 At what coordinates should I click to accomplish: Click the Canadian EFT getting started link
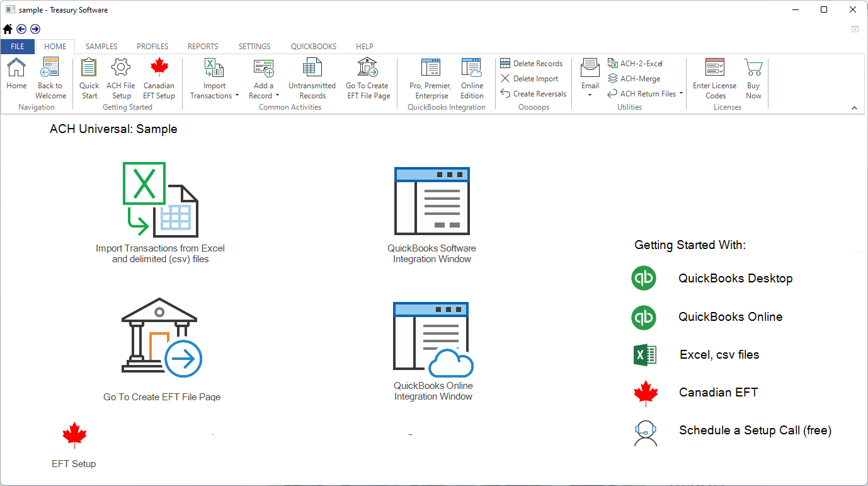tap(718, 393)
